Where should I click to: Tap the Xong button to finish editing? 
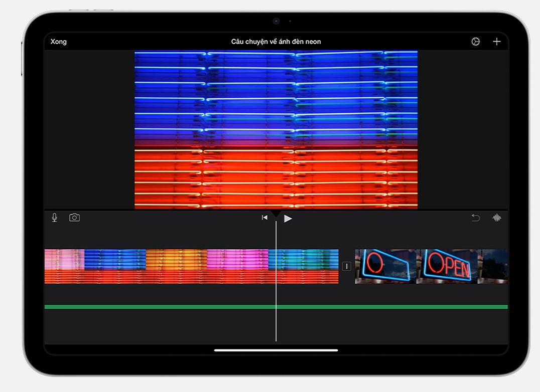[x=59, y=42]
